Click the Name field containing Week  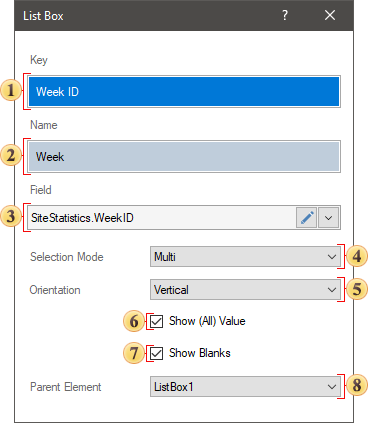(184, 156)
